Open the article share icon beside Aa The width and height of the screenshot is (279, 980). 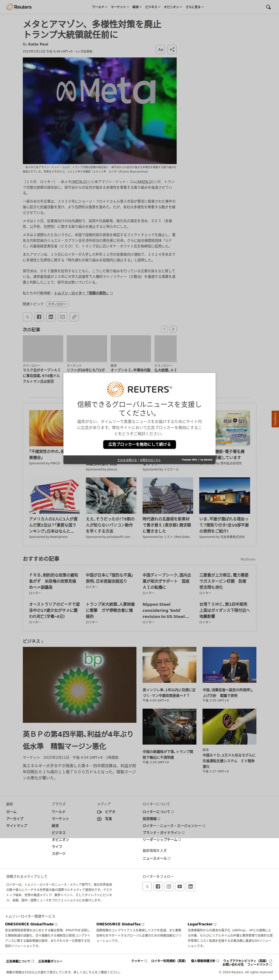pyautogui.click(x=172, y=49)
